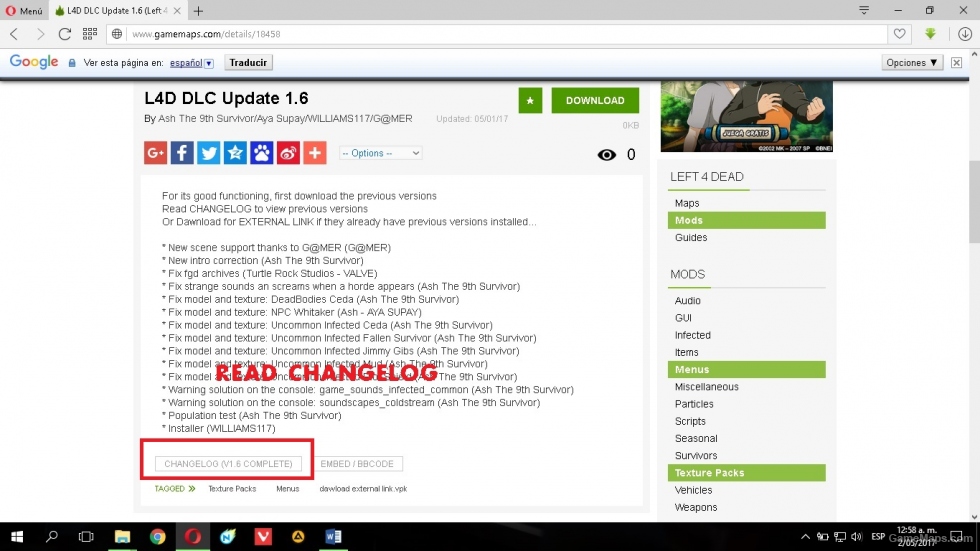Select Seasonal mods category
The width and height of the screenshot is (980, 551).
tap(696, 439)
